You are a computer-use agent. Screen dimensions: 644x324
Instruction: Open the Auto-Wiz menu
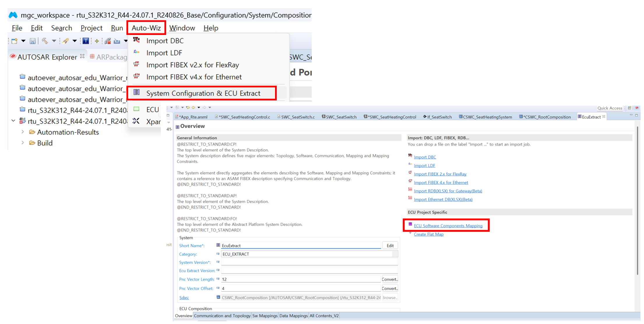(x=146, y=28)
